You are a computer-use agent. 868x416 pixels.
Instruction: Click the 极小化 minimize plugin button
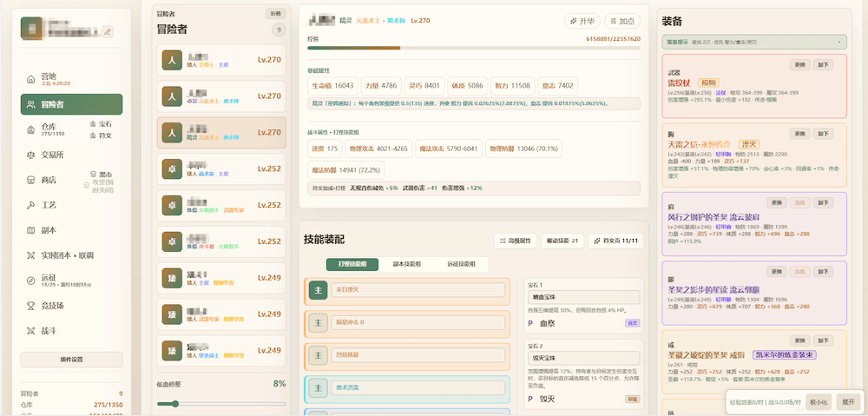(x=819, y=401)
